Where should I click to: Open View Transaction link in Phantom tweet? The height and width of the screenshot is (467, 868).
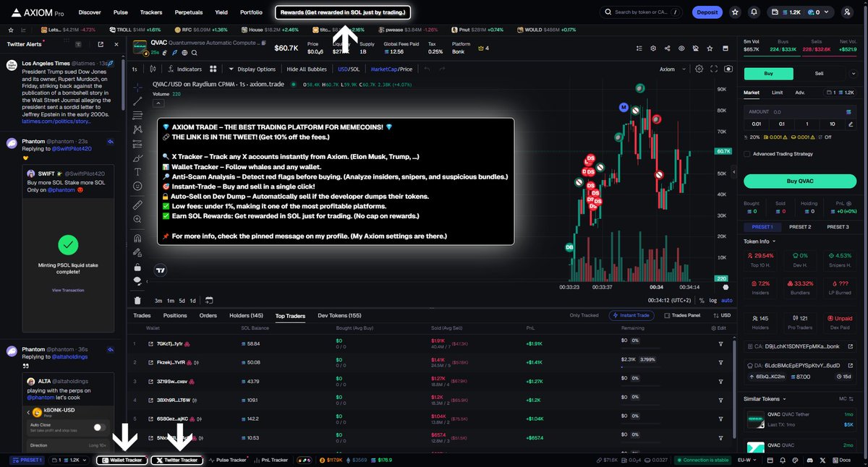67,290
